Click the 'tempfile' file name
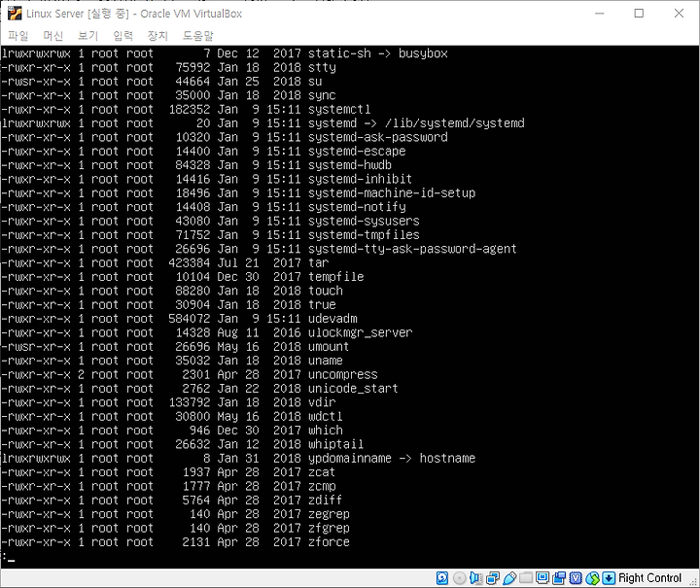This screenshot has width=700, height=588. 335,277
